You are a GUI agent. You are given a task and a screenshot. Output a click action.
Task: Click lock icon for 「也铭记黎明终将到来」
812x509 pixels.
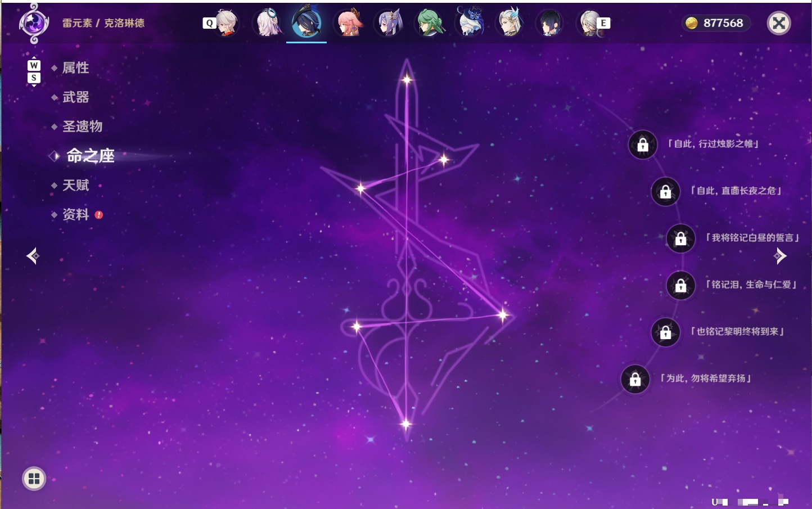pos(665,332)
